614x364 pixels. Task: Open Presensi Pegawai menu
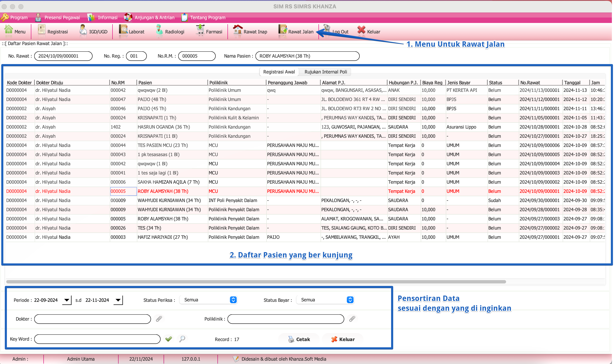58,17
